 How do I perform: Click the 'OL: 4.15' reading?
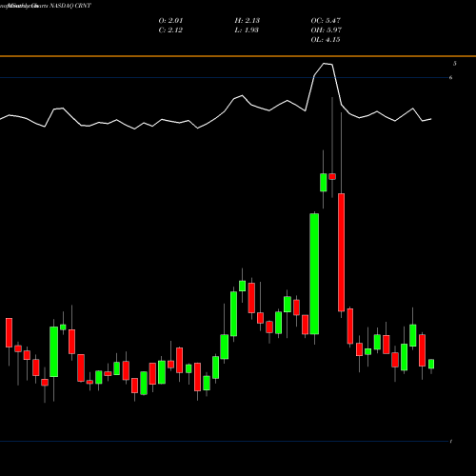(x=326, y=40)
